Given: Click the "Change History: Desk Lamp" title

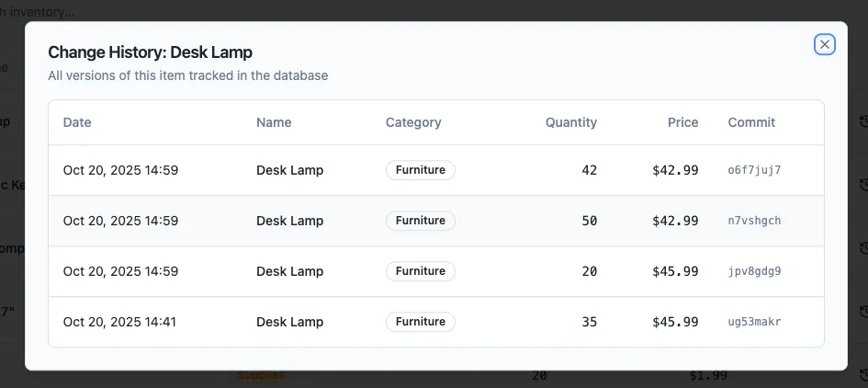Looking at the screenshot, I should [x=150, y=52].
